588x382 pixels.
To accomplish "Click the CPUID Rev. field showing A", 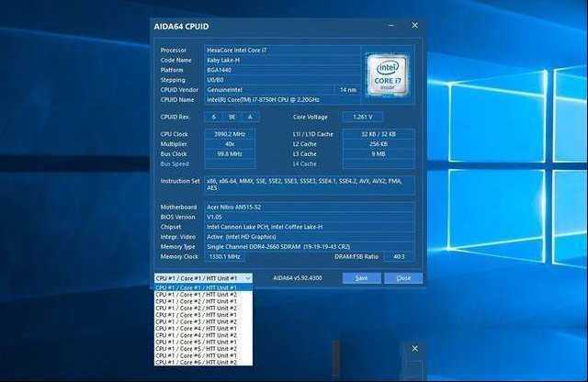I will pos(250,117).
